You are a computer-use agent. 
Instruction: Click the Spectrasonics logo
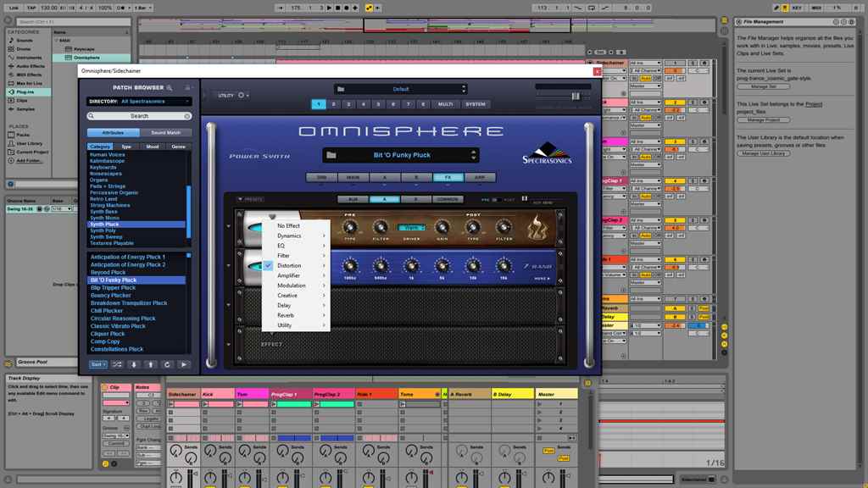547,152
